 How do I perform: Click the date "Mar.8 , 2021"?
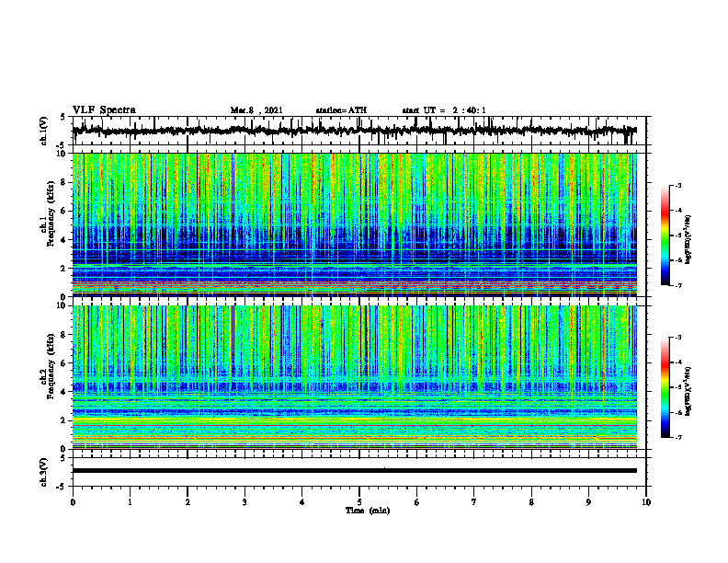(x=256, y=110)
